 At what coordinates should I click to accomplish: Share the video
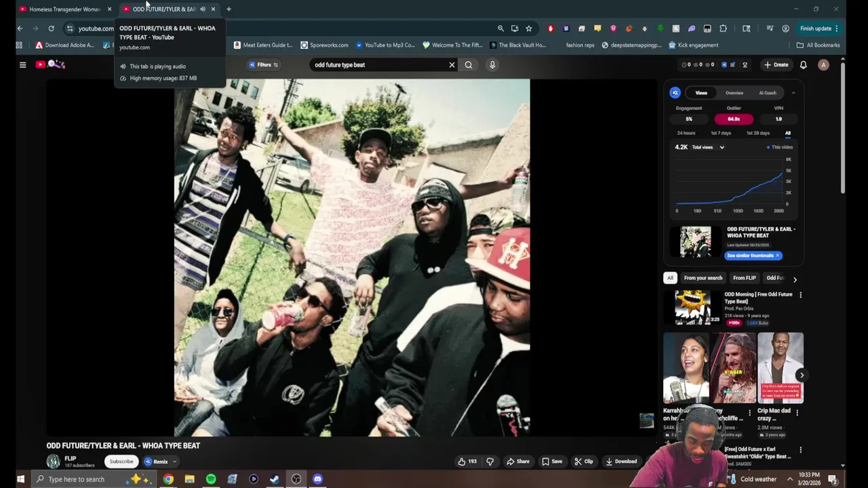[518, 462]
